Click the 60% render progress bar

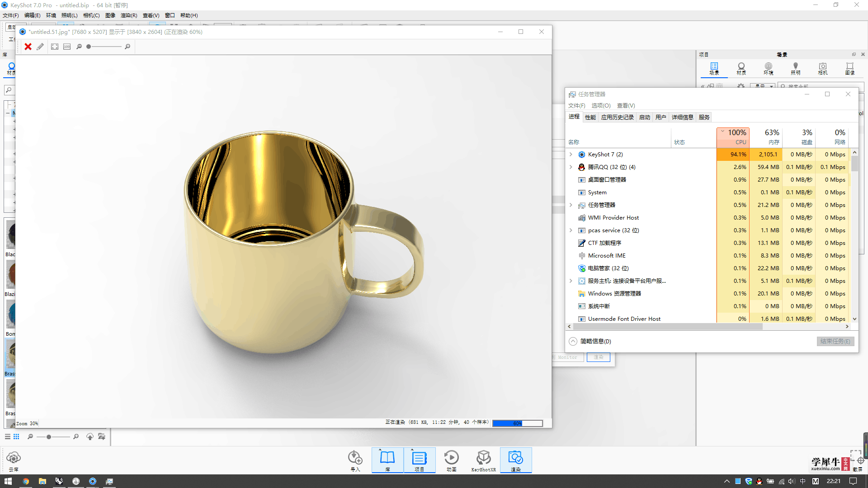tap(517, 423)
